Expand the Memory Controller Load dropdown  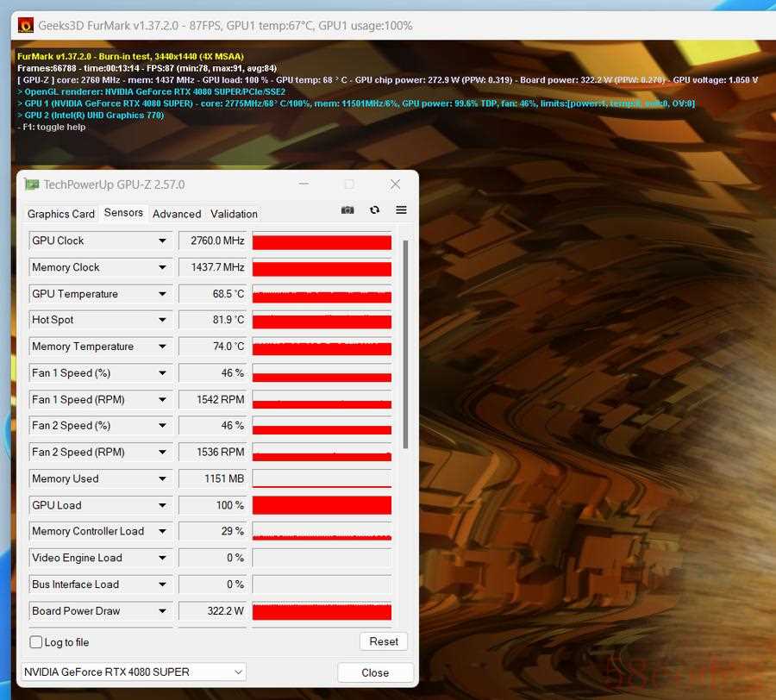tap(162, 531)
